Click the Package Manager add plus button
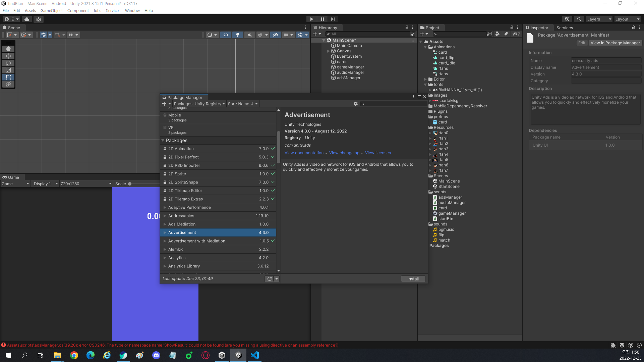 coord(166,104)
